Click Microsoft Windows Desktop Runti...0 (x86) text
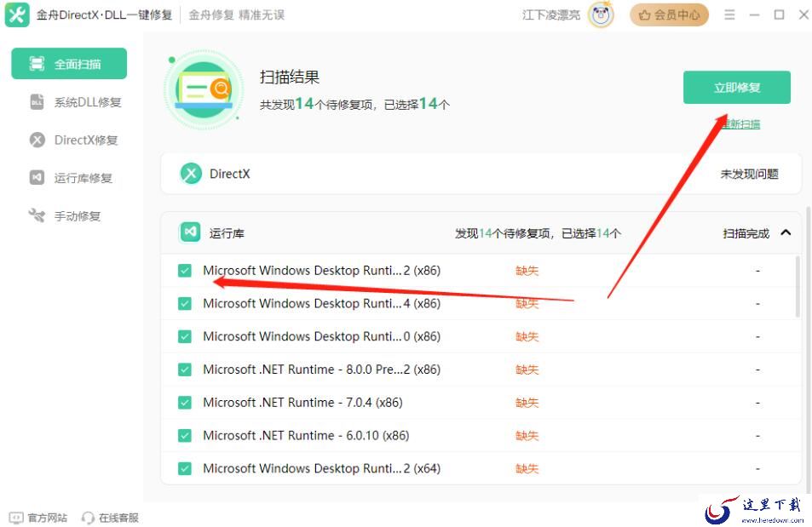The image size is (812, 527). pos(321,336)
